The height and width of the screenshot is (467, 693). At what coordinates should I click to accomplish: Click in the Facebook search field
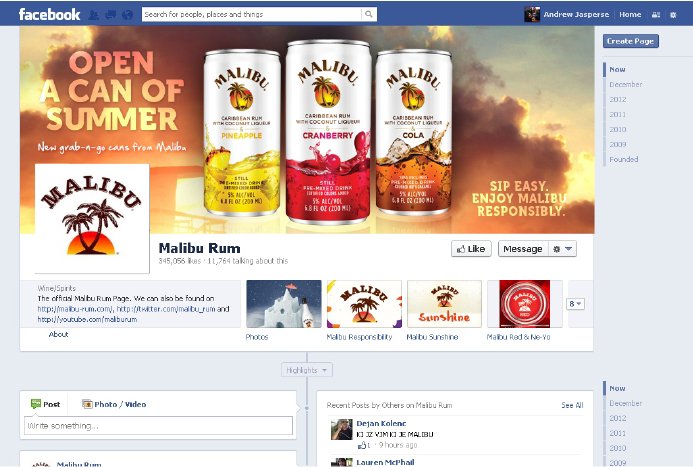(251, 14)
